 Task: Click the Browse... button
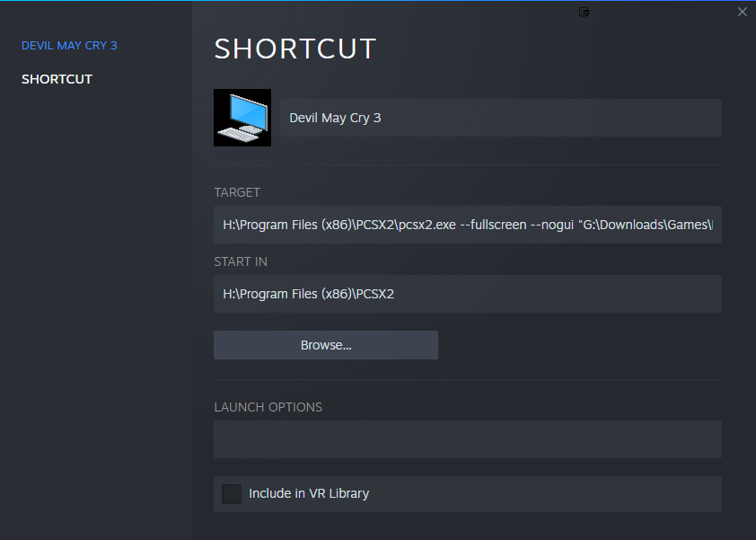click(326, 345)
